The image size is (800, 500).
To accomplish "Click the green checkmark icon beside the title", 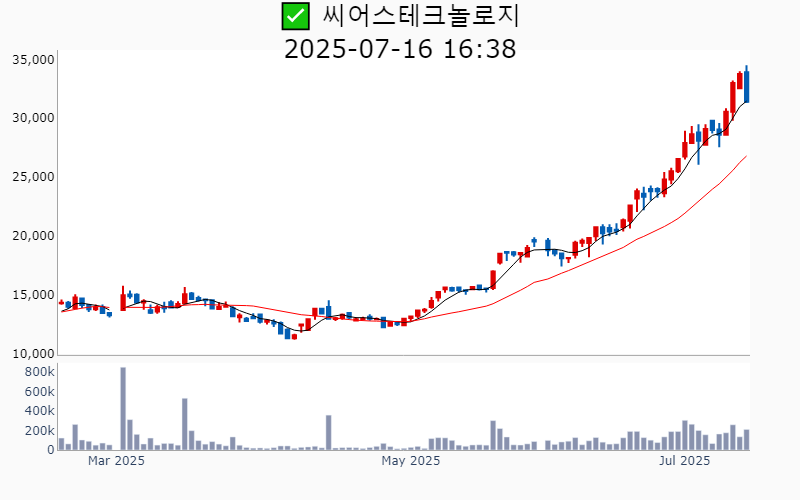I will point(295,16).
